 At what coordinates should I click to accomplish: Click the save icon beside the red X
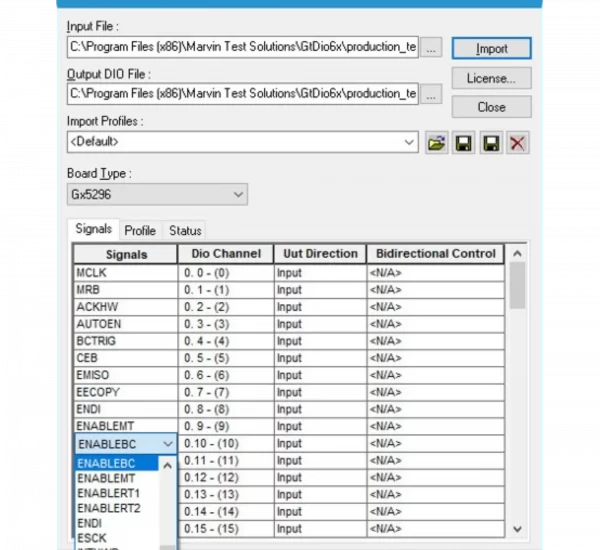[x=490, y=144]
